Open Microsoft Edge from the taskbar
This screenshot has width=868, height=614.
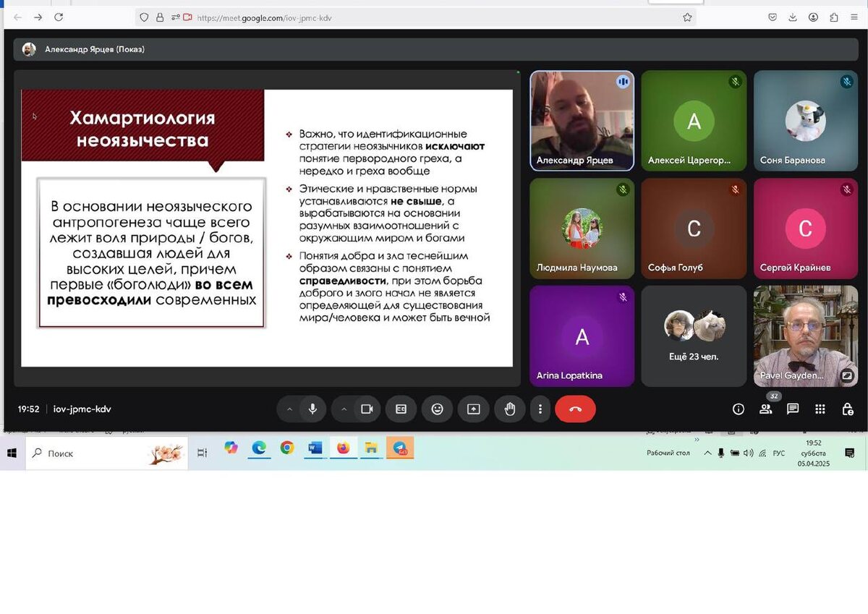(259, 448)
